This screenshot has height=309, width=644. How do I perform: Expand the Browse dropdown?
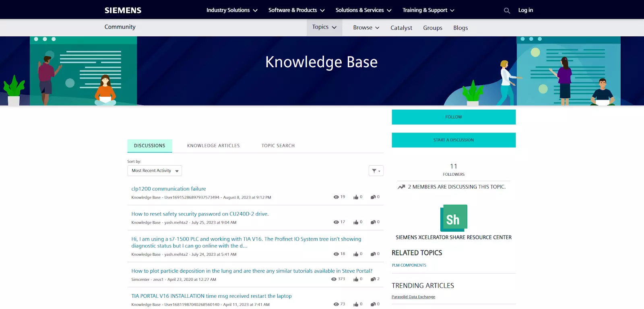point(366,28)
